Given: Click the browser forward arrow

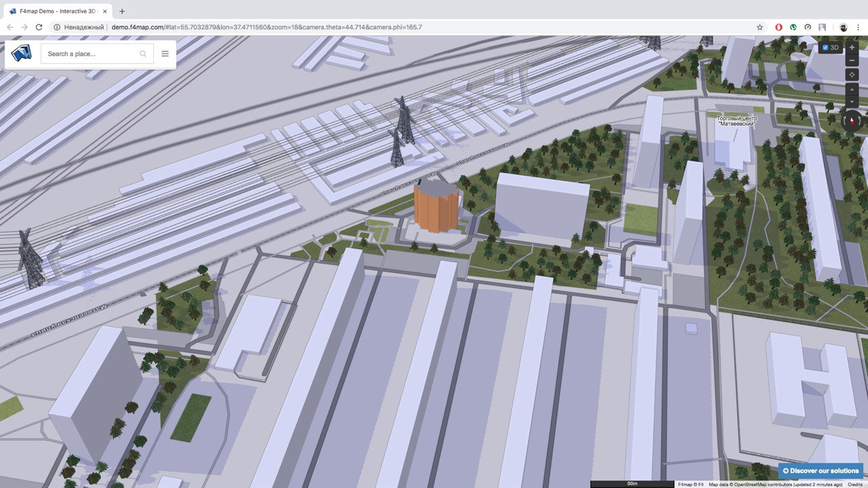Looking at the screenshot, I should [x=24, y=27].
